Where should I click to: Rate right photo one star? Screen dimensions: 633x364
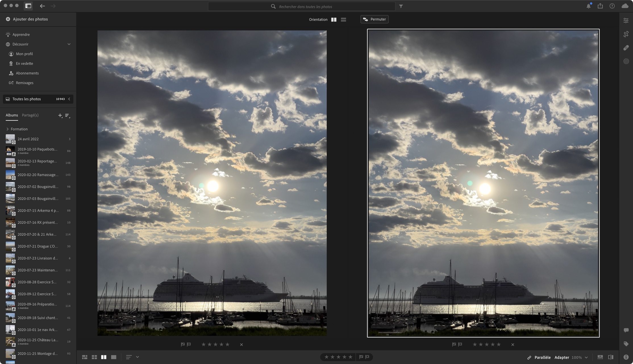(475, 344)
